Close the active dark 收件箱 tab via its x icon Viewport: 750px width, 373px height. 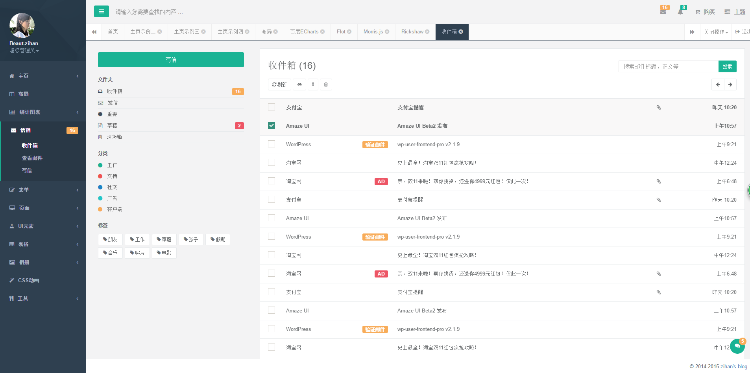coord(460,32)
